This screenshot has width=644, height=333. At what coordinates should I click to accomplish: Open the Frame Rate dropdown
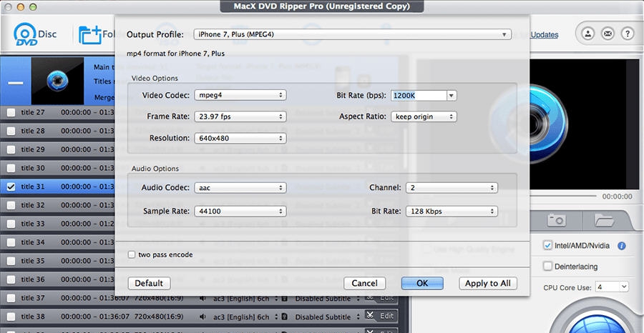point(240,116)
